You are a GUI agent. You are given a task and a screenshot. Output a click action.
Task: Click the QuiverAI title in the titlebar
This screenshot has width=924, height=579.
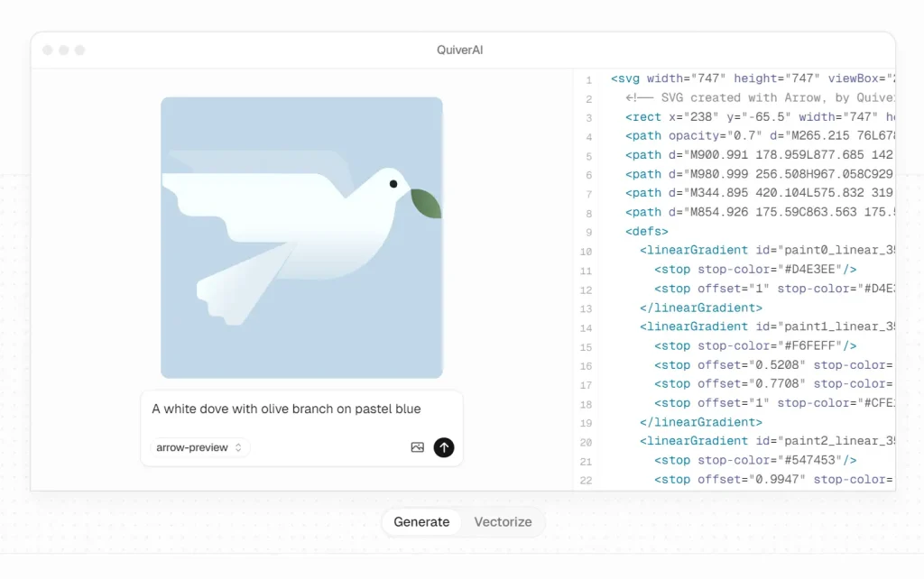click(x=460, y=50)
